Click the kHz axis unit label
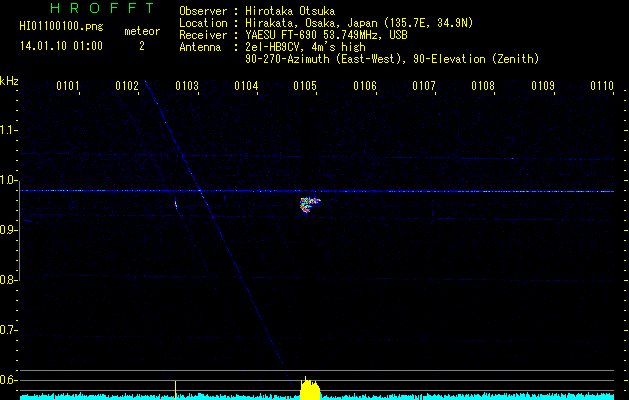This screenshot has height=400, width=629. click(9, 81)
